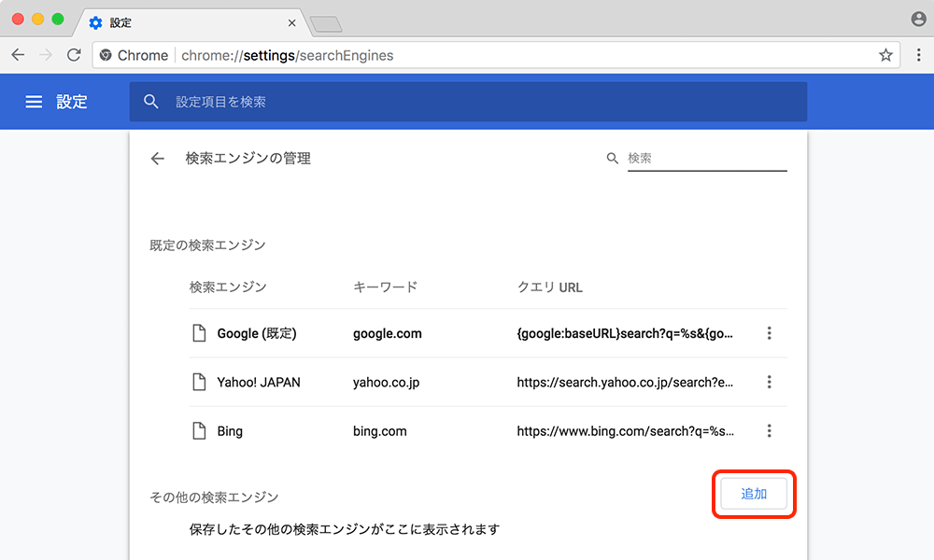Click Yahoo! JAPAN engine name

click(x=259, y=382)
